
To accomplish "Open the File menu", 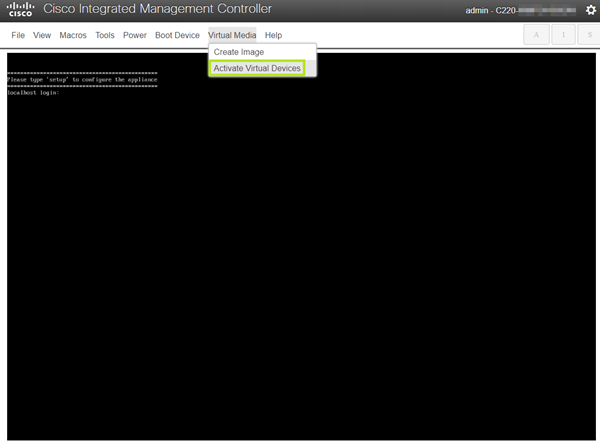I will (x=18, y=35).
